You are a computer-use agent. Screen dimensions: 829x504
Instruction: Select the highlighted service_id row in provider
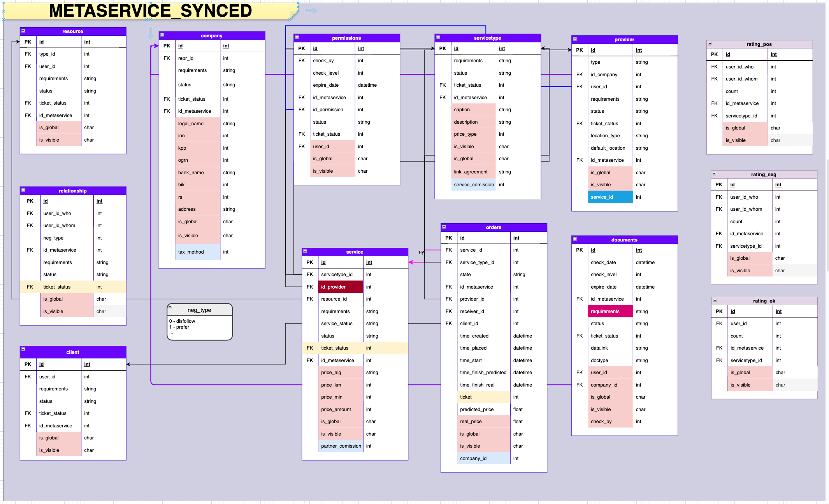click(610, 197)
